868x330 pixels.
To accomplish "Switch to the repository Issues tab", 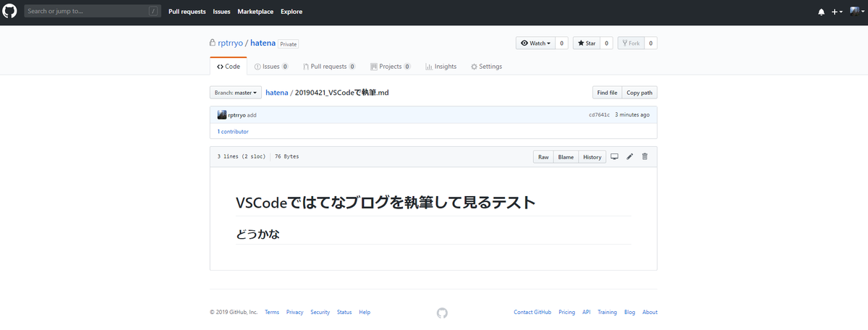I will point(271,66).
